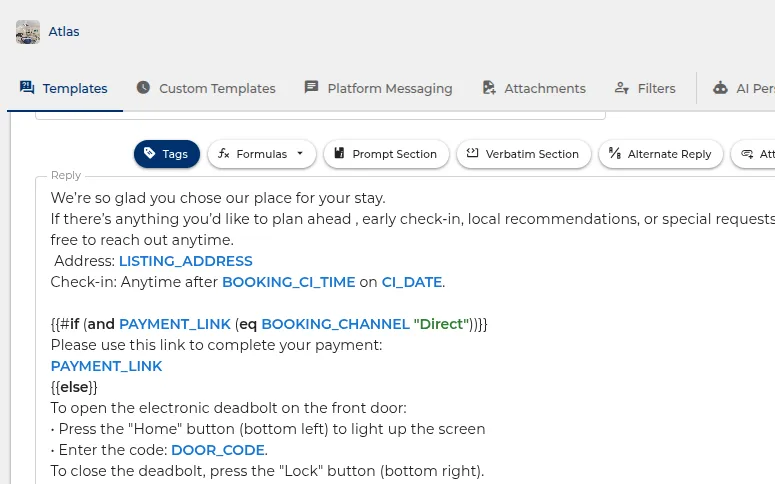Click the LISTING_ADDRESS tag in reply

coord(186,261)
